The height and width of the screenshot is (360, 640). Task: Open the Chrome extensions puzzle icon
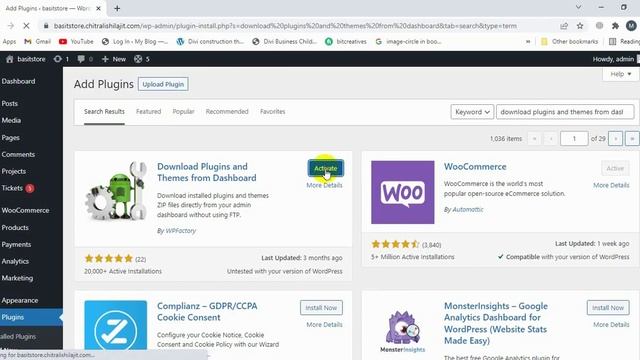pyautogui.click(x=615, y=26)
